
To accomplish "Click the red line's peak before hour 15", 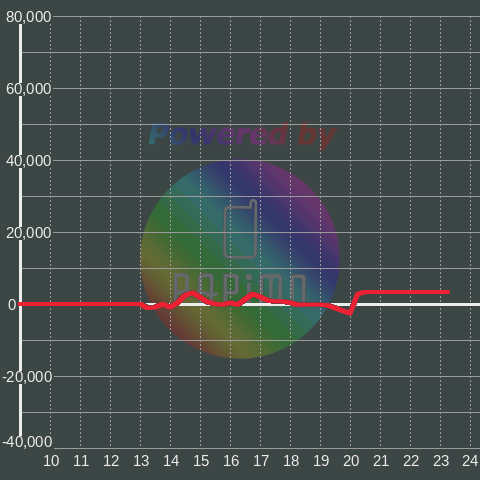I will coord(192,293).
